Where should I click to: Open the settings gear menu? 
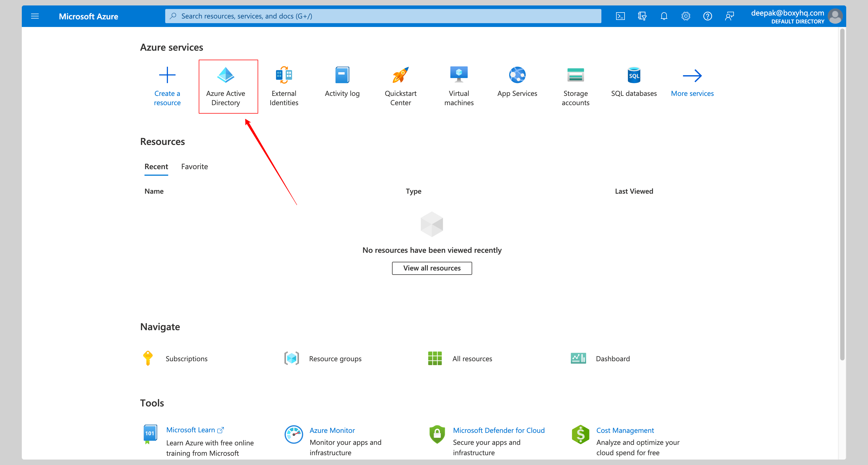pyautogui.click(x=685, y=16)
